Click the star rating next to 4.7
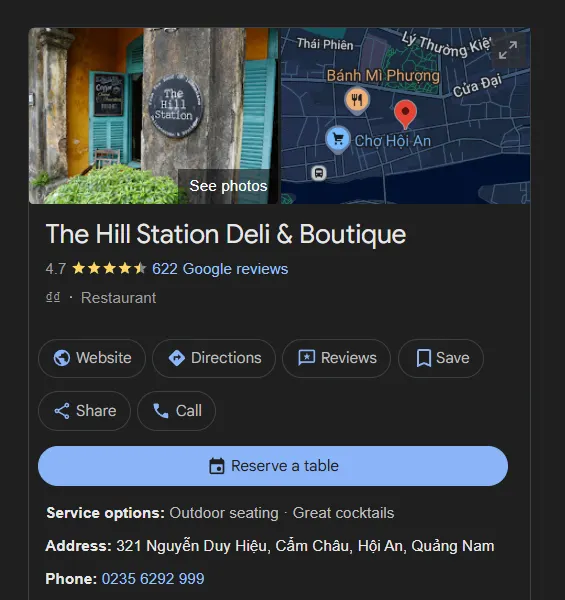The width and height of the screenshot is (565, 600). [x=109, y=268]
